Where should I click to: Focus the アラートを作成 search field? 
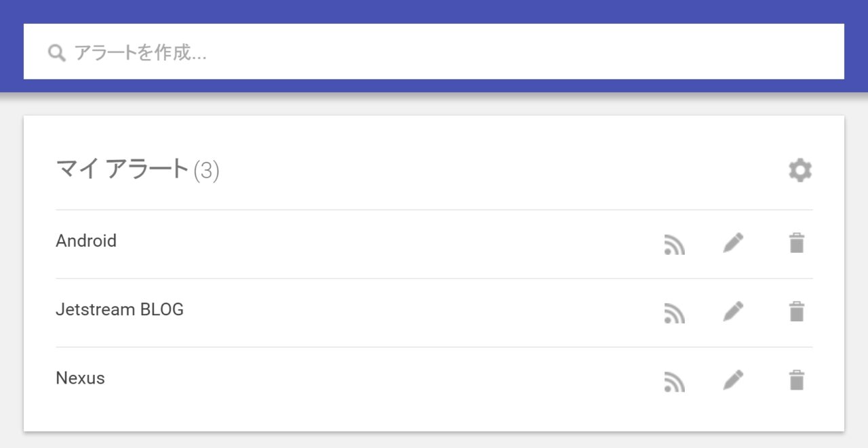pyautogui.click(x=434, y=52)
